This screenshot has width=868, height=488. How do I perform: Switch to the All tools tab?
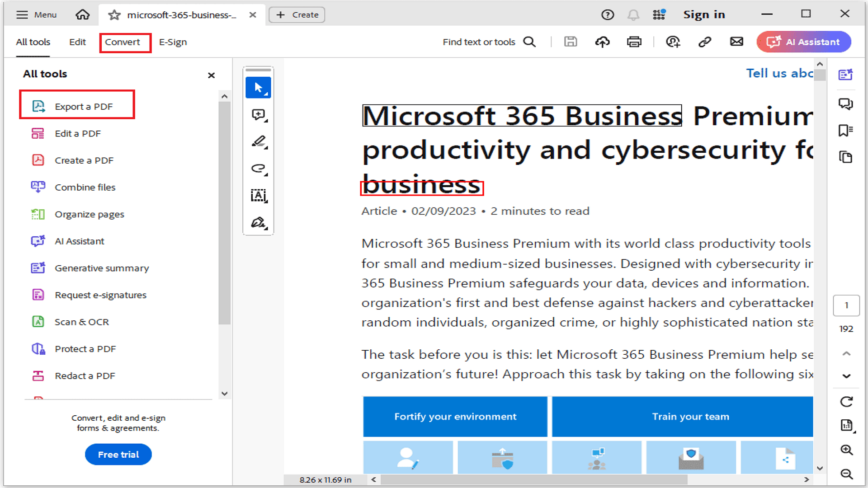click(33, 42)
